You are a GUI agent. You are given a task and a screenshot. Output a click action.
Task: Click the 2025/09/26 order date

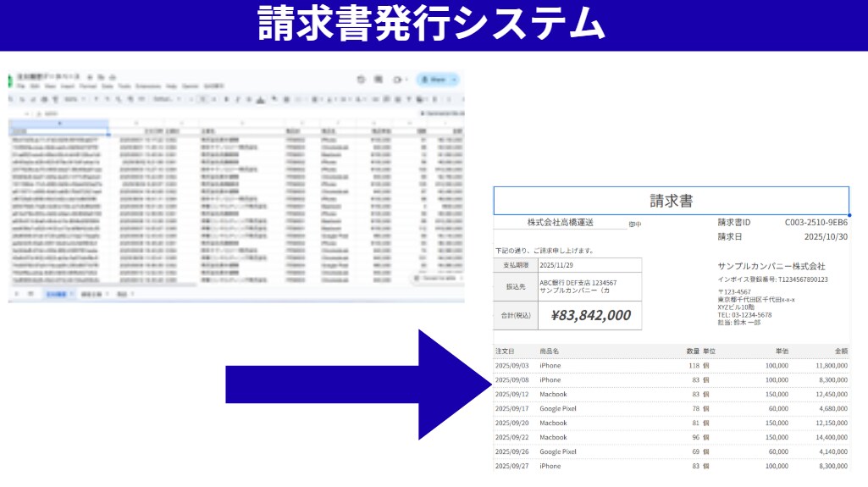click(x=511, y=452)
